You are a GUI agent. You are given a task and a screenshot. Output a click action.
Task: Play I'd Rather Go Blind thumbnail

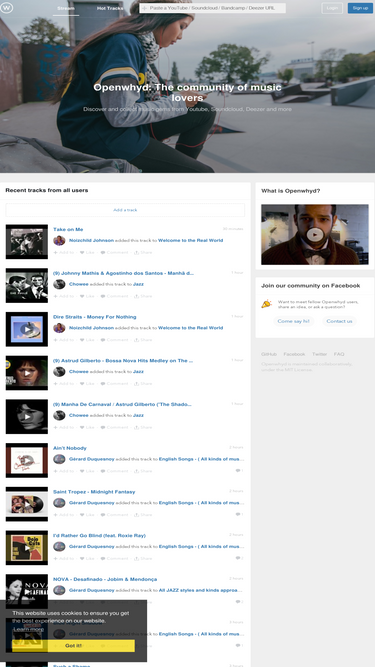click(27, 548)
